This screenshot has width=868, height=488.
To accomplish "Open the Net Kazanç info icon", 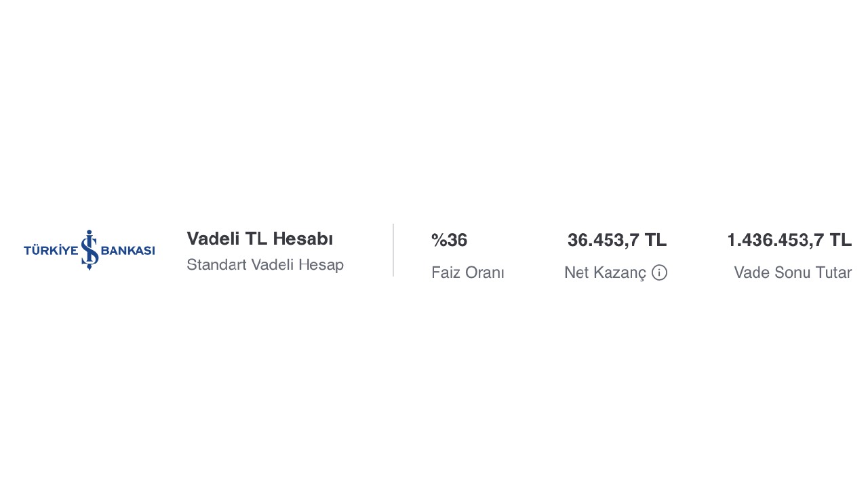I will click(x=659, y=272).
